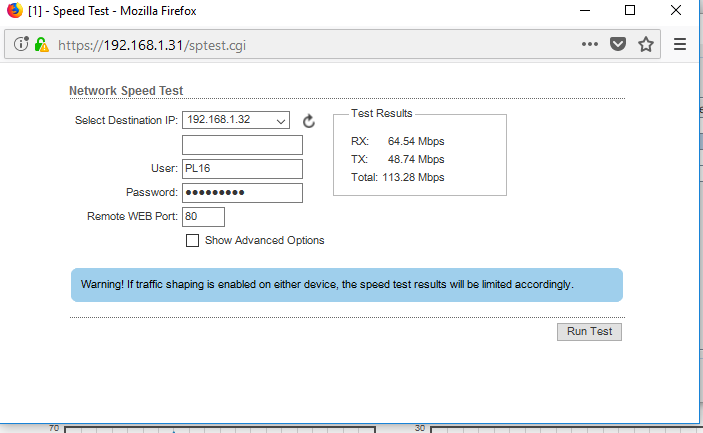Click the site information icon in address bar

21,44
